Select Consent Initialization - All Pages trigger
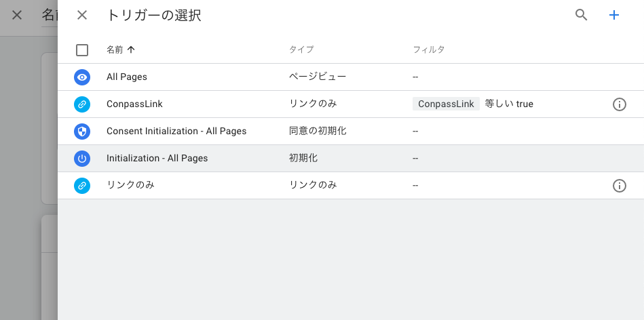644x320 pixels. (351, 132)
